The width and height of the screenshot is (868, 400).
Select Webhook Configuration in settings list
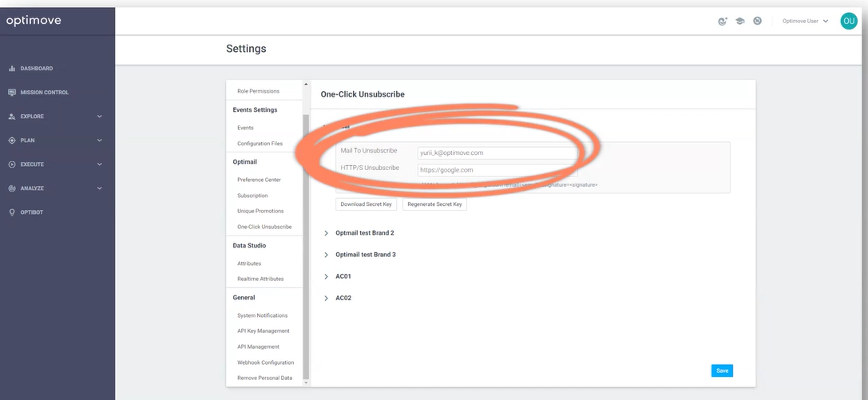pyautogui.click(x=265, y=362)
